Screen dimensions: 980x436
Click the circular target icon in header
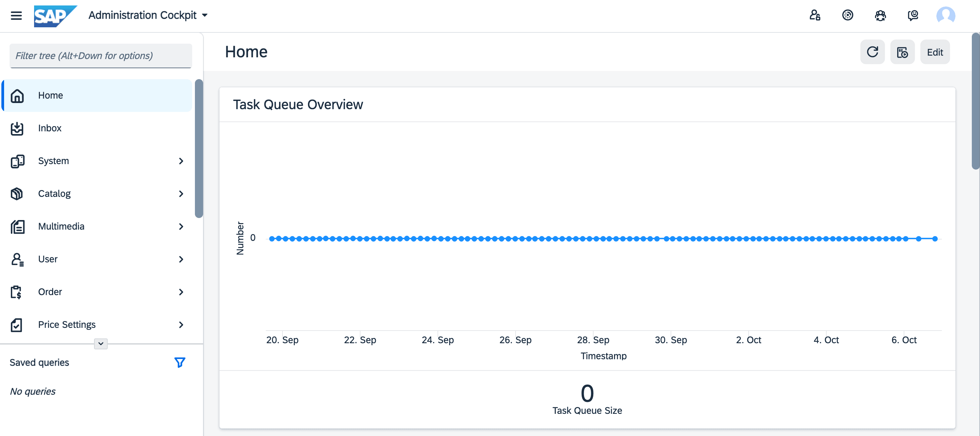(847, 16)
